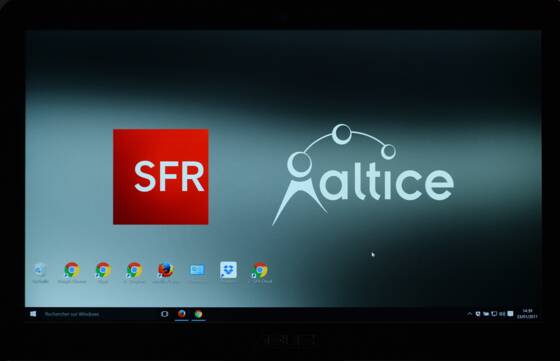Image resolution: width=560 pixels, height=361 pixels.
Task: Click the Task View taskbar button
Action: coord(165,314)
